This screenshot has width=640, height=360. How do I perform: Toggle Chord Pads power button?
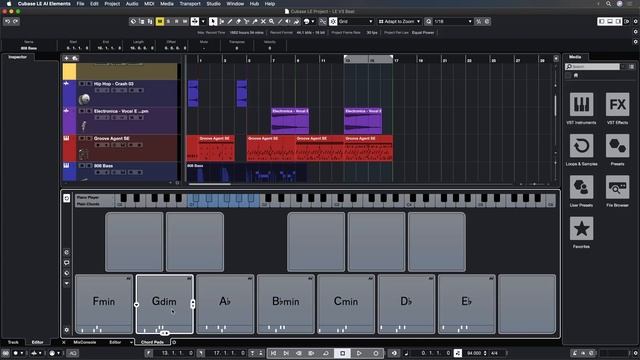(x=67, y=198)
